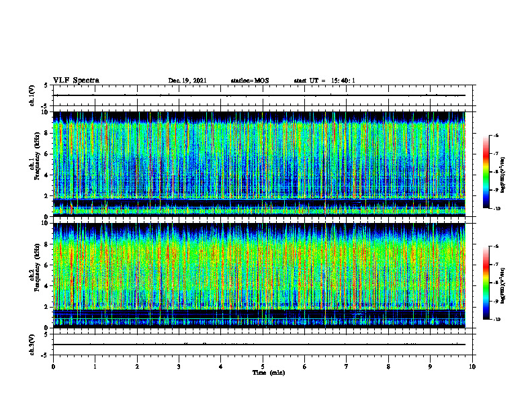The image size is (532, 411).
Task: Click the "station=MOS" header label
Action: pyautogui.click(x=250, y=81)
